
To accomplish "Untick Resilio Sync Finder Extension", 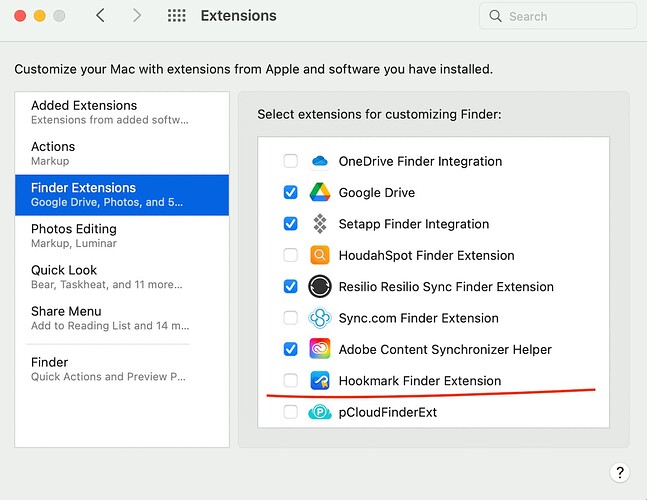I will [290, 286].
